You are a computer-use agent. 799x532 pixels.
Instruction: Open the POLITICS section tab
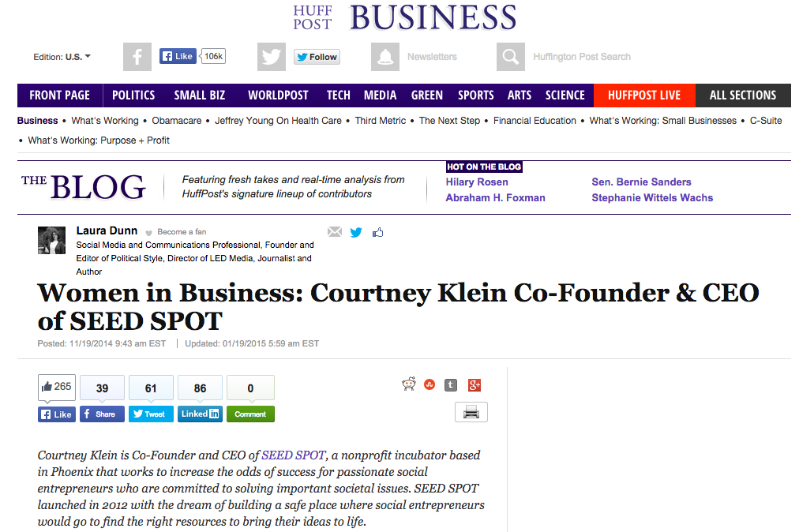coord(133,96)
